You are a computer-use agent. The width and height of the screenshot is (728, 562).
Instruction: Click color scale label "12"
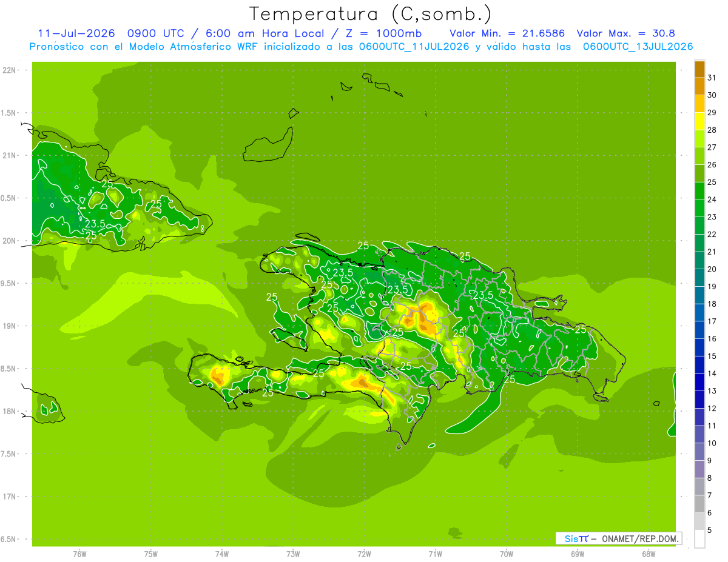(712, 409)
